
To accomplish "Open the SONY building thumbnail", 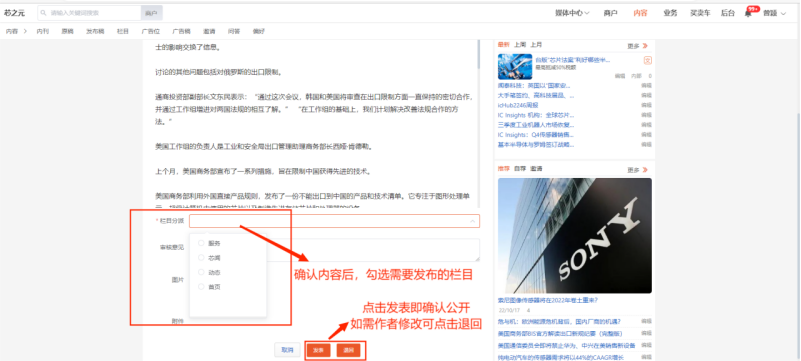I will coord(575,235).
